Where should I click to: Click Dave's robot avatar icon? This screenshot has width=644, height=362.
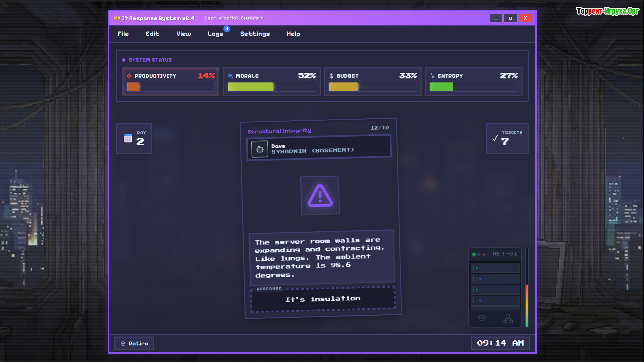[260, 149]
